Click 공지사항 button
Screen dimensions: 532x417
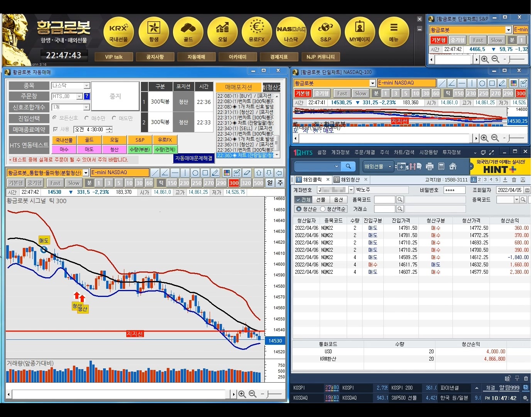pos(155,57)
